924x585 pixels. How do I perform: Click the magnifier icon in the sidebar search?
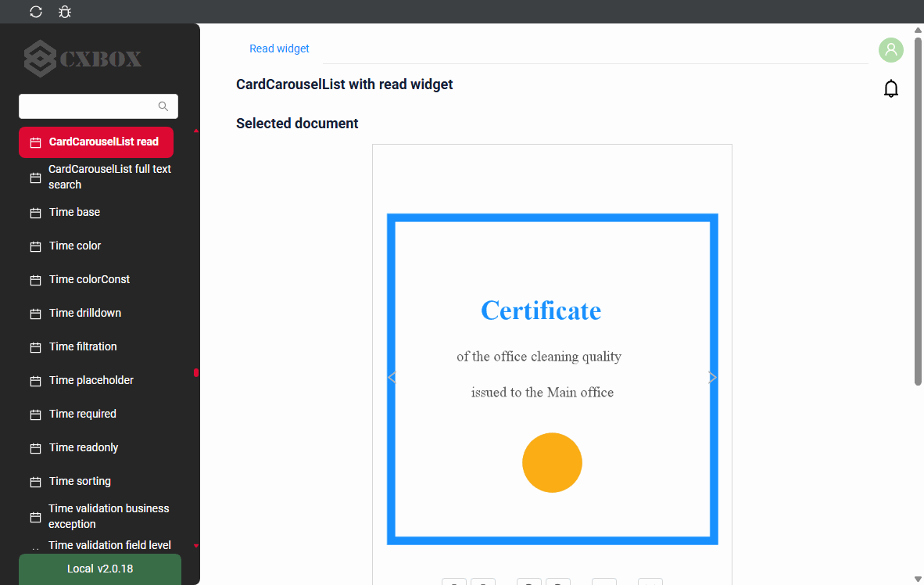tap(163, 106)
